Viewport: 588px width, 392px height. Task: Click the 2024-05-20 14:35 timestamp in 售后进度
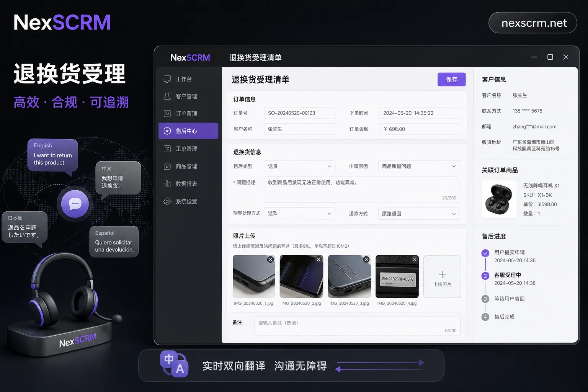pyautogui.click(x=515, y=261)
